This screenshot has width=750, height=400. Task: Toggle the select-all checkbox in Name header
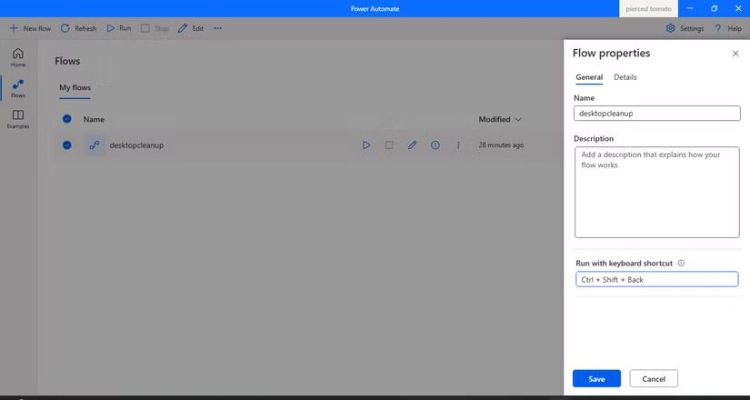tap(67, 119)
